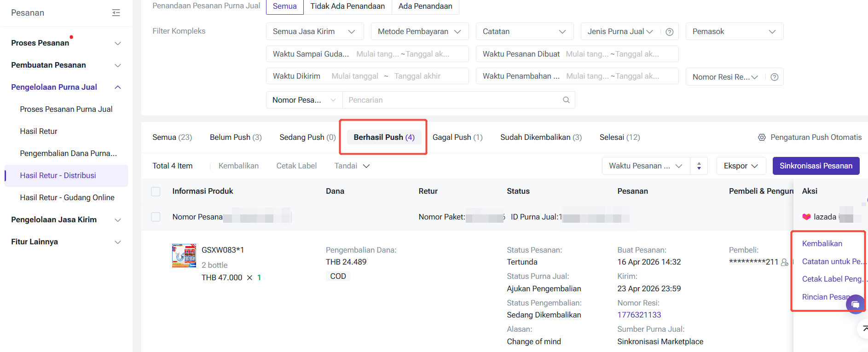Click the Pencarian search input field

451,100
